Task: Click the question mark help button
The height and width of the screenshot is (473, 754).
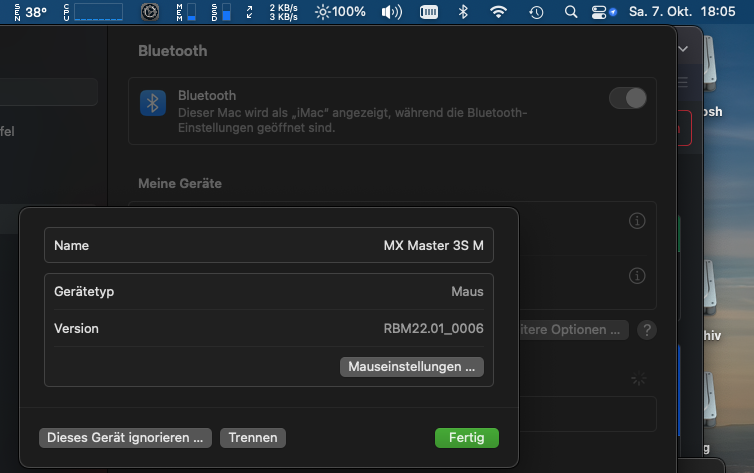Action: point(647,330)
